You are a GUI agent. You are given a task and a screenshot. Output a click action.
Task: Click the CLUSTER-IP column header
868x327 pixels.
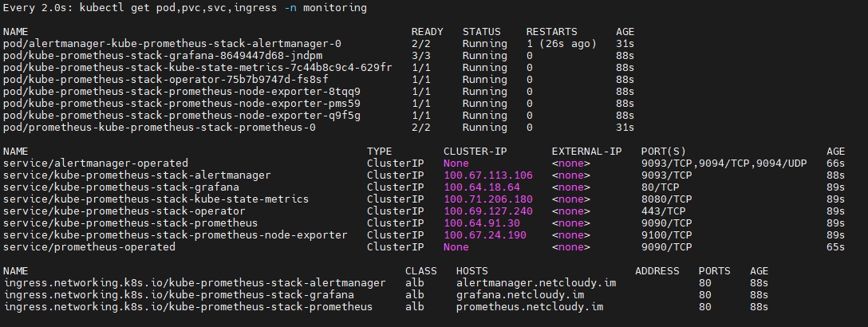[475, 152]
